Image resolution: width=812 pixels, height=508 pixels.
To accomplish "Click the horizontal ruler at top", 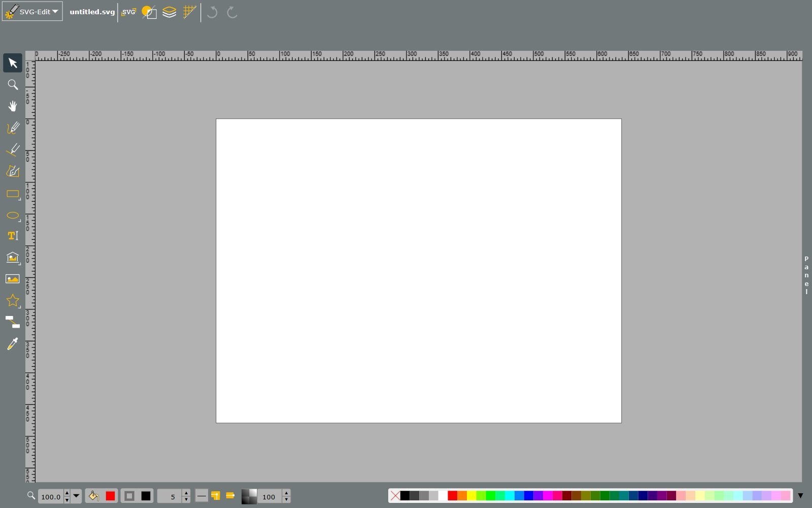I will coord(419,56).
